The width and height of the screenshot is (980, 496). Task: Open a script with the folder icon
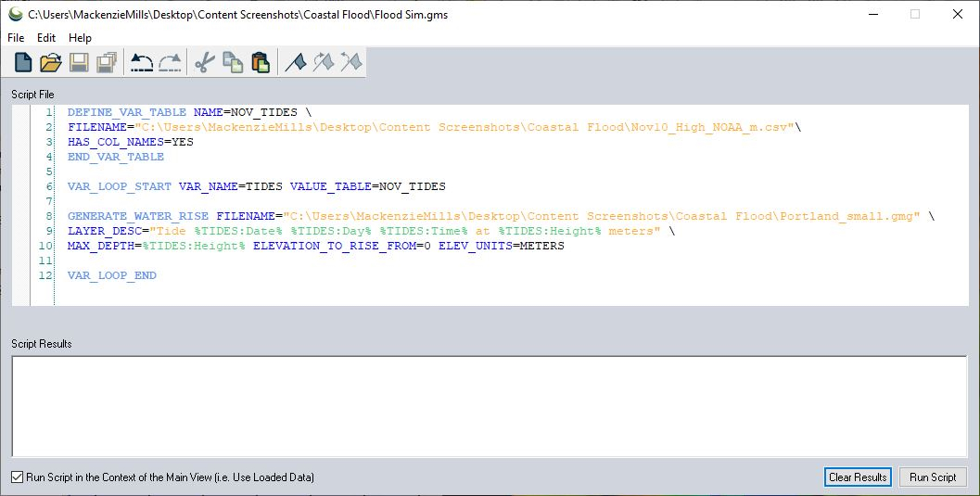click(51, 62)
